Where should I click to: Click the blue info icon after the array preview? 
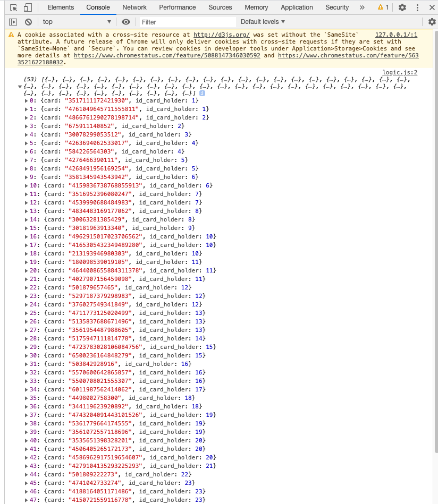pos(202,93)
